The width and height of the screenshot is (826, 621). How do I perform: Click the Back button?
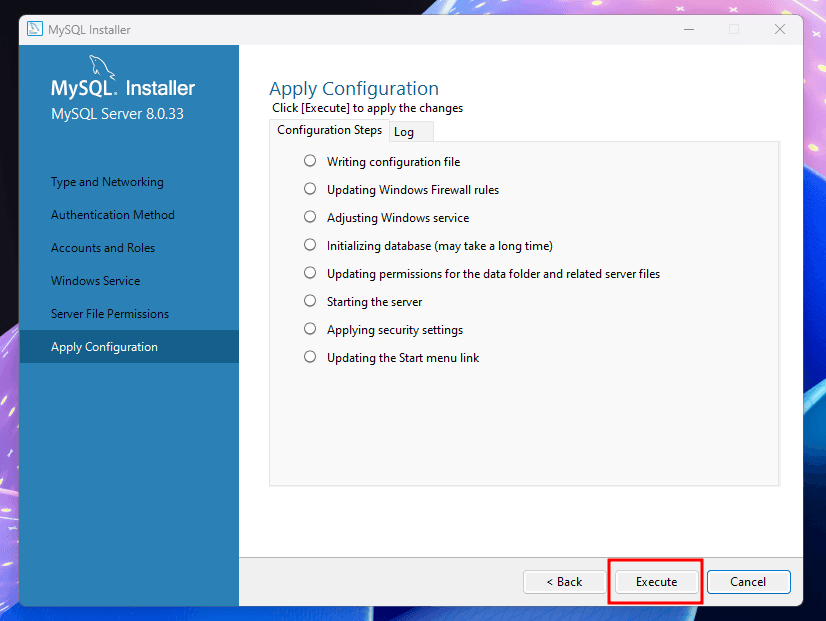tap(564, 581)
